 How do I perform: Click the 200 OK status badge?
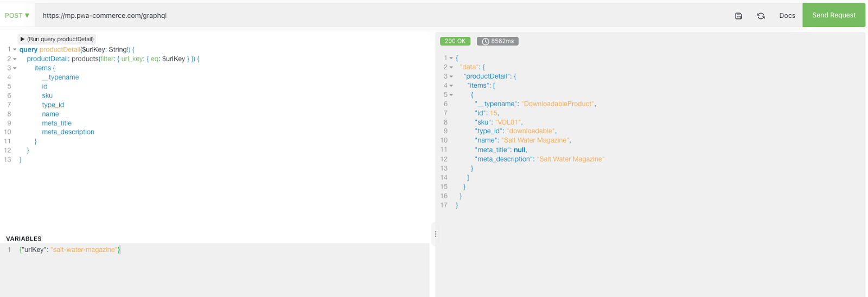(455, 41)
